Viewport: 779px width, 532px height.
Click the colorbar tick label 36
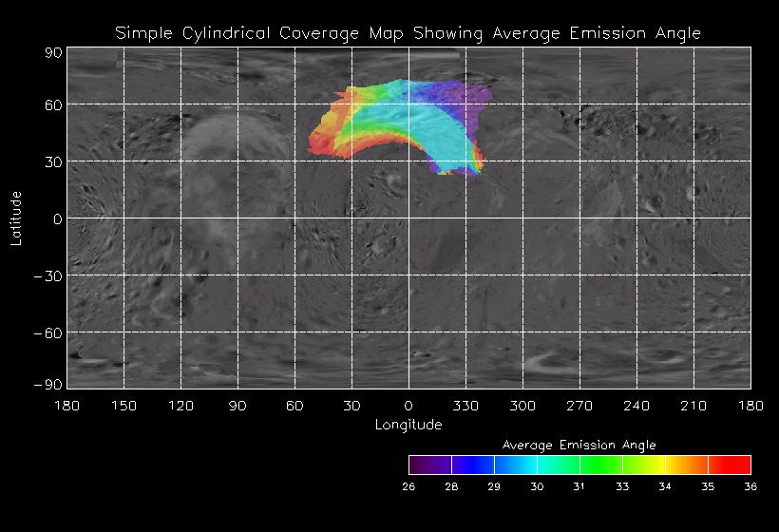click(750, 486)
